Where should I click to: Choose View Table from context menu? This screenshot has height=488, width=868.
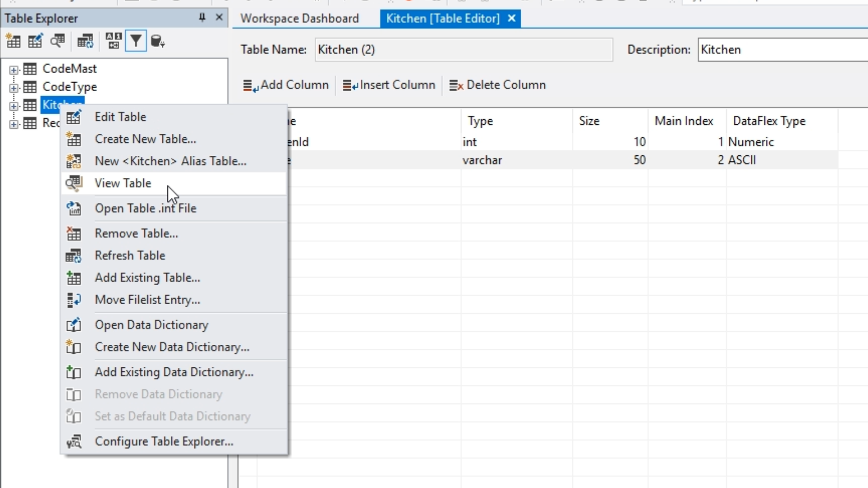tap(123, 183)
